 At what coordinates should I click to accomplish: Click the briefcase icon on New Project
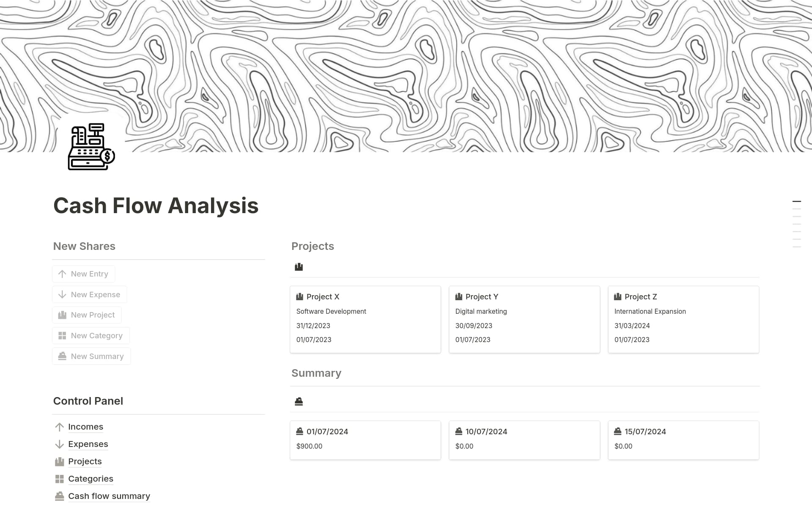click(x=62, y=315)
